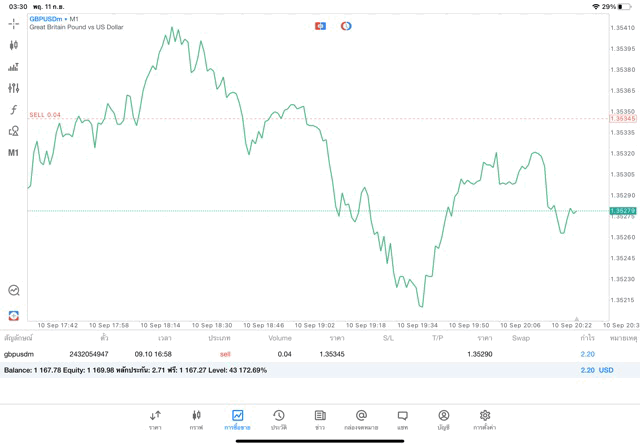
Task: Tap the red-blue circular clock icon
Action: [346, 26]
